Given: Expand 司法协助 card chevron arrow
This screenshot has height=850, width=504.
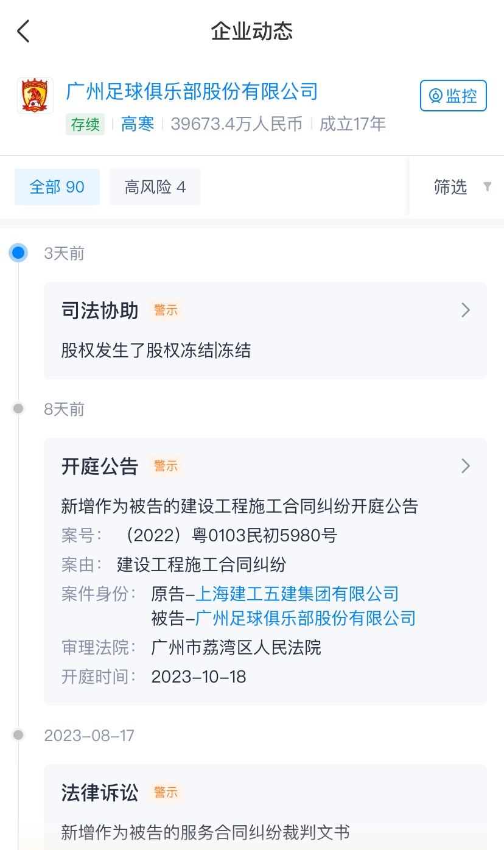Looking at the screenshot, I should 466,311.
